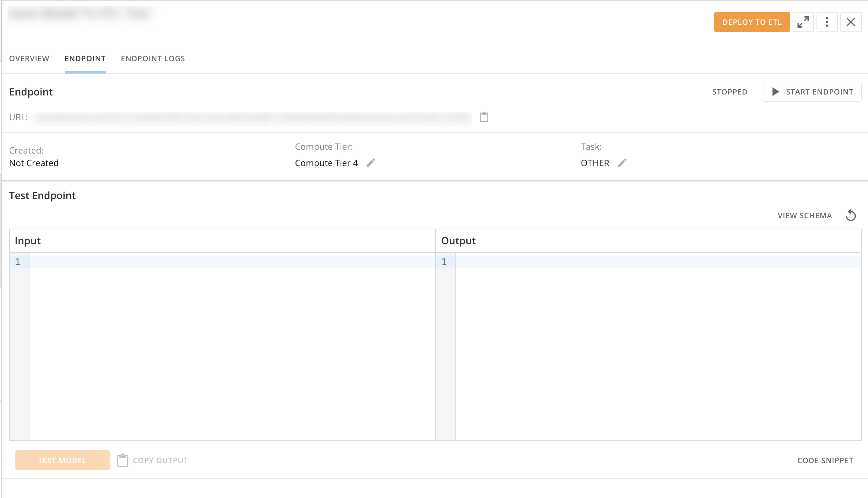868x498 pixels.
Task: Close the panel with the X icon
Action: (851, 22)
